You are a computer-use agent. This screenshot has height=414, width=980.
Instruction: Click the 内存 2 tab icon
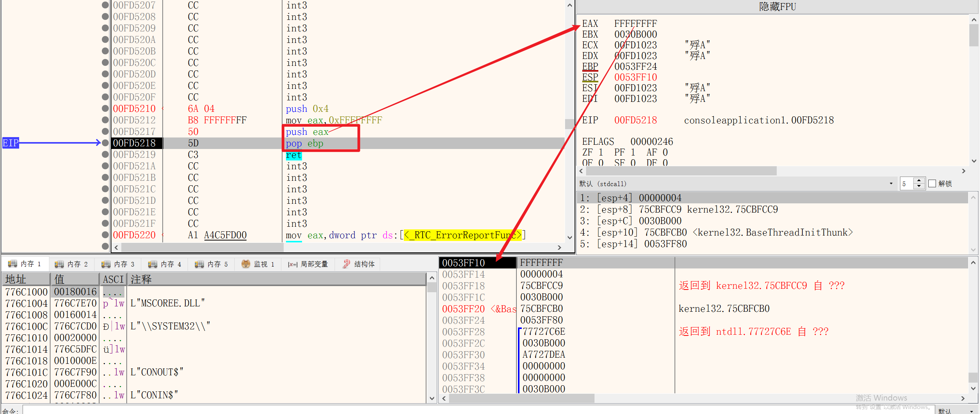point(59,264)
